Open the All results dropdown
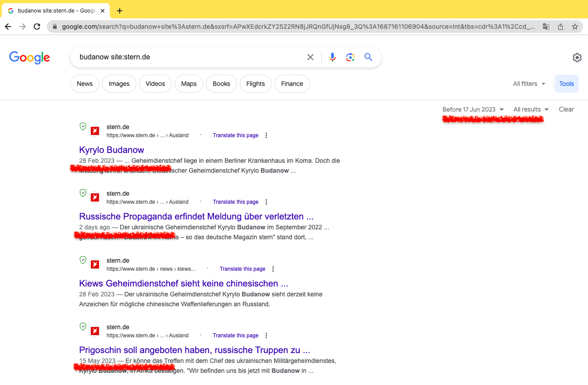This screenshot has height=385, width=588. click(531, 109)
